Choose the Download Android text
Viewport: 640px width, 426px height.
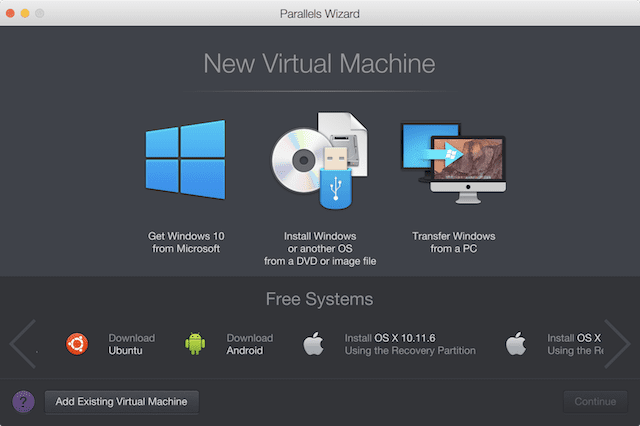point(249,345)
